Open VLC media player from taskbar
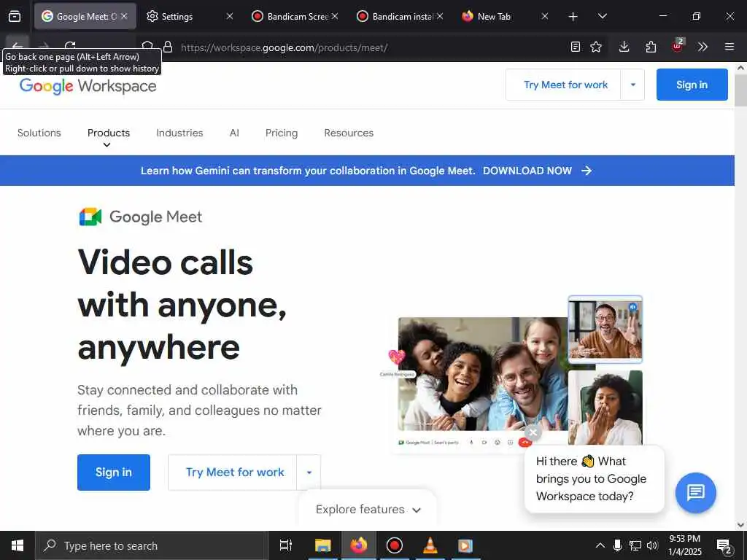 point(430,545)
